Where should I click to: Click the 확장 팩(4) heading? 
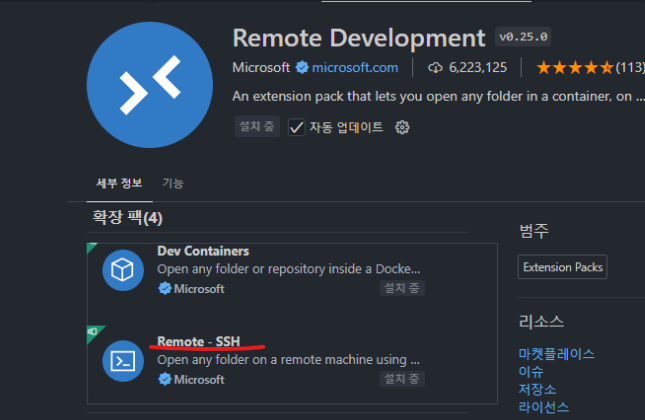(x=128, y=217)
